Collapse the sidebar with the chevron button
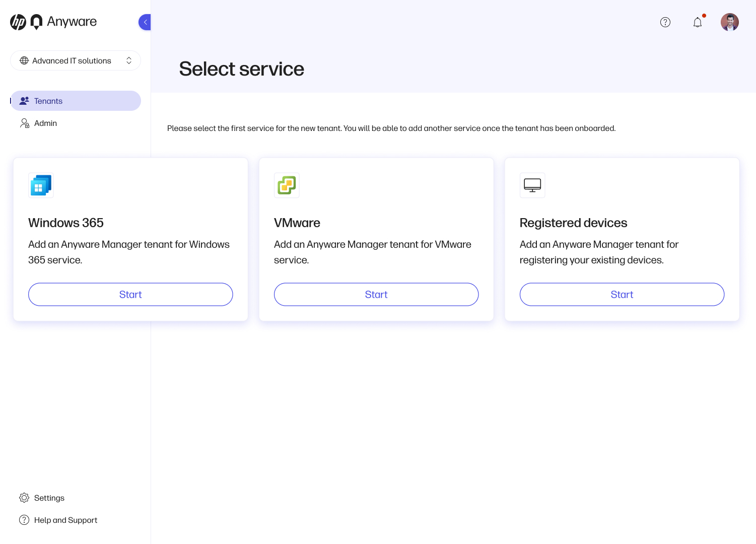The width and height of the screenshot is (756, 544). click(x=145, y=22)
